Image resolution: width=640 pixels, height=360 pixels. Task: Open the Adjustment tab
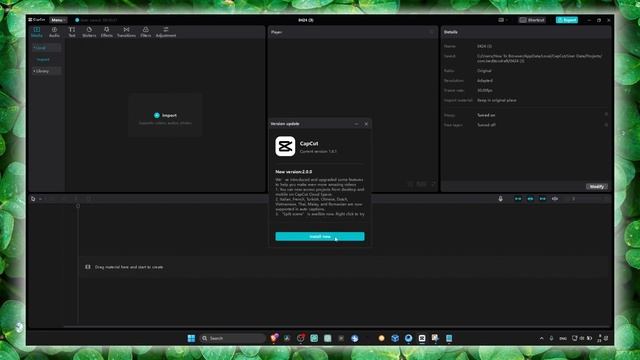[166, 32]
